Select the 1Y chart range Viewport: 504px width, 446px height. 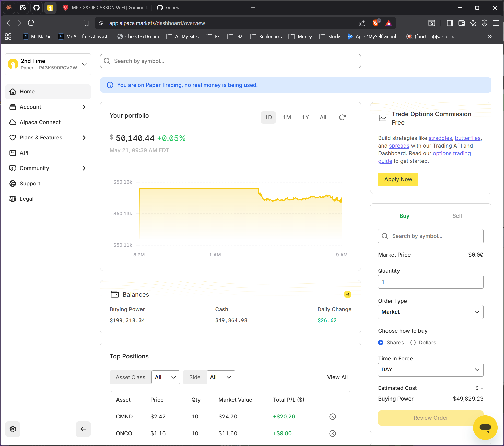click(305, 117)
